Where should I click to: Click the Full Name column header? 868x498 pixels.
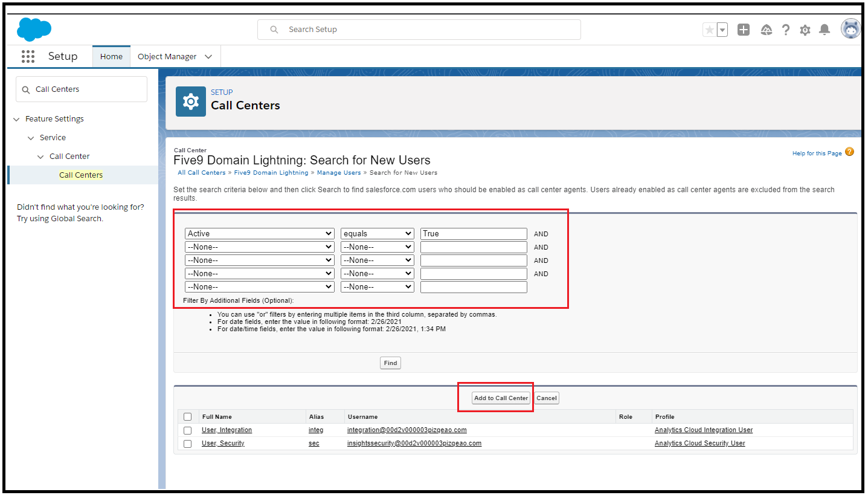217,417
